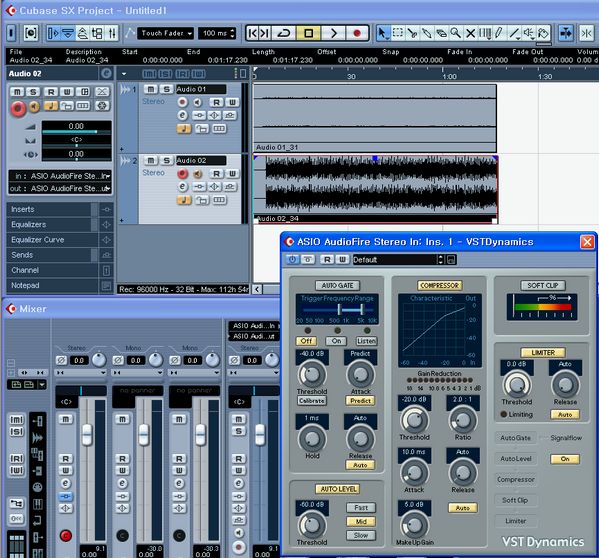Viewport: 599px width, 558px height.
Task: Click first mixer channel volume fader
Action: coord(87,435)
